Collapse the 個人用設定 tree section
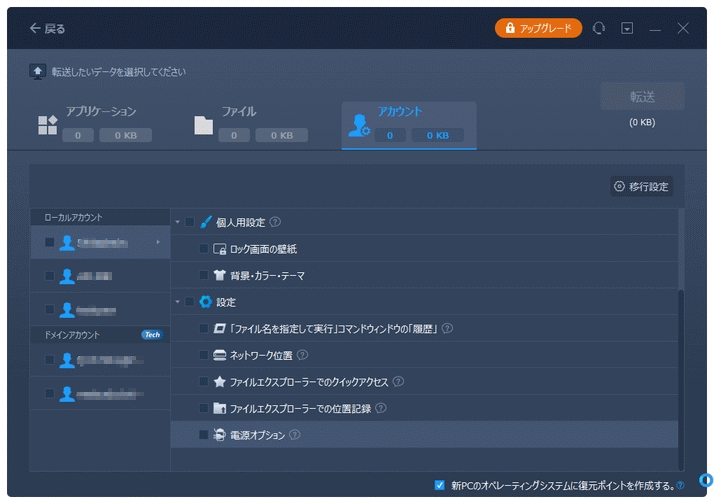Viewport: 714px width, 504px height. point(177,222)
